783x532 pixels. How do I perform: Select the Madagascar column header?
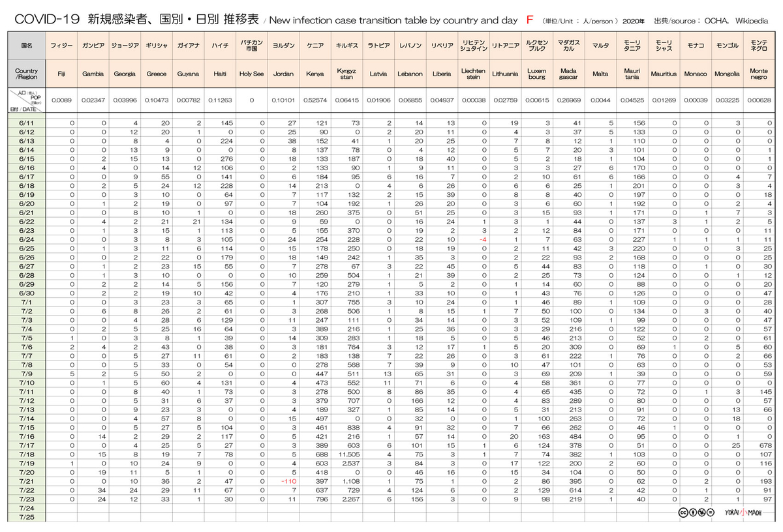(x=568, y=74)
